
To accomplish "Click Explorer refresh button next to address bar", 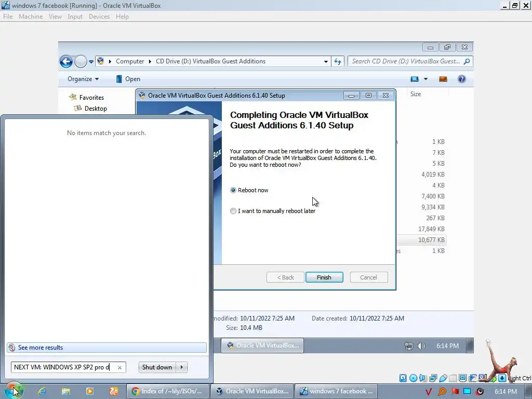I will [x=338, y=61].
